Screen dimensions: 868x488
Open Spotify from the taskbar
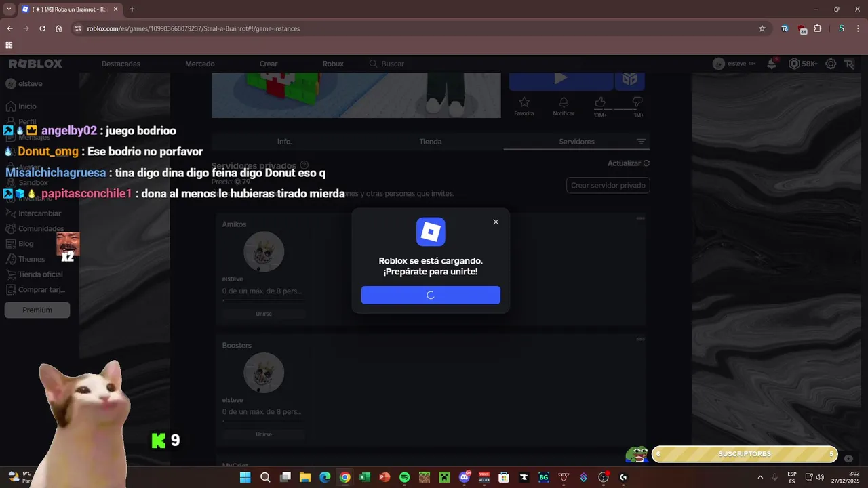coord(404,477)
